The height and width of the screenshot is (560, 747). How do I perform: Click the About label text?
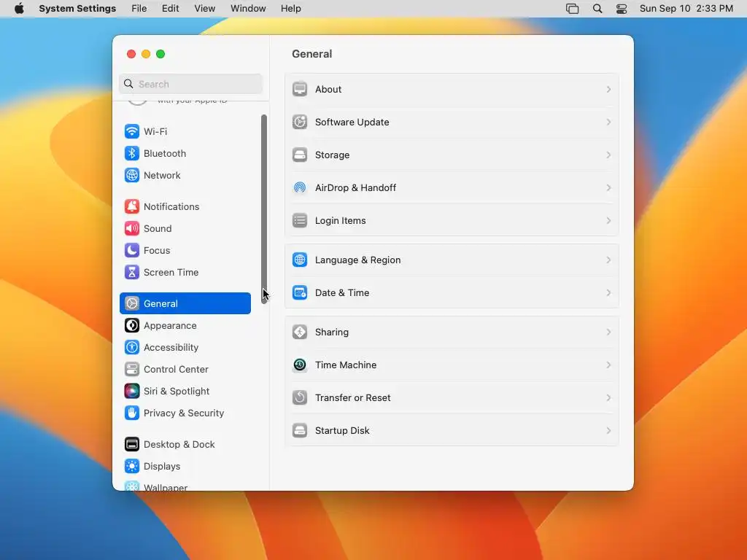pos(328,90)
